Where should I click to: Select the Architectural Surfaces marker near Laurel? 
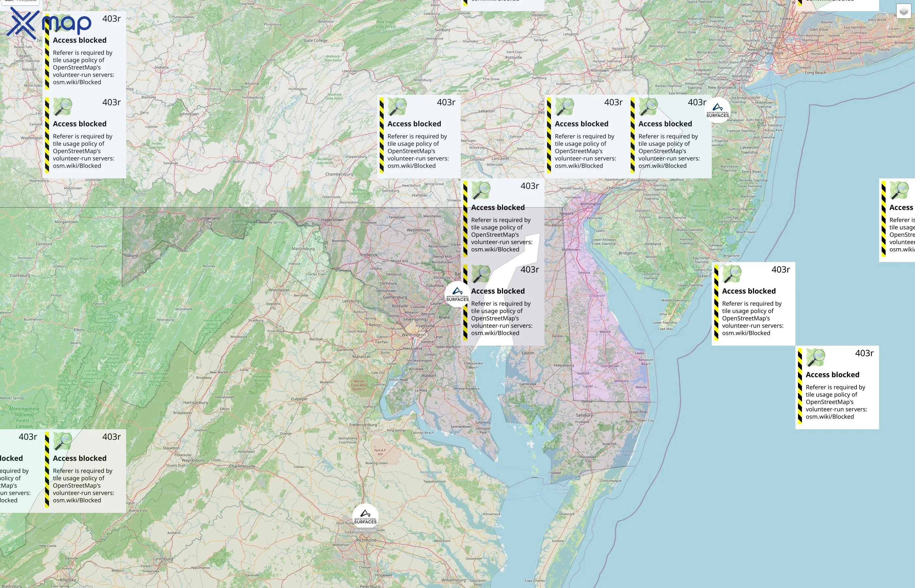[x=457, y=294]
